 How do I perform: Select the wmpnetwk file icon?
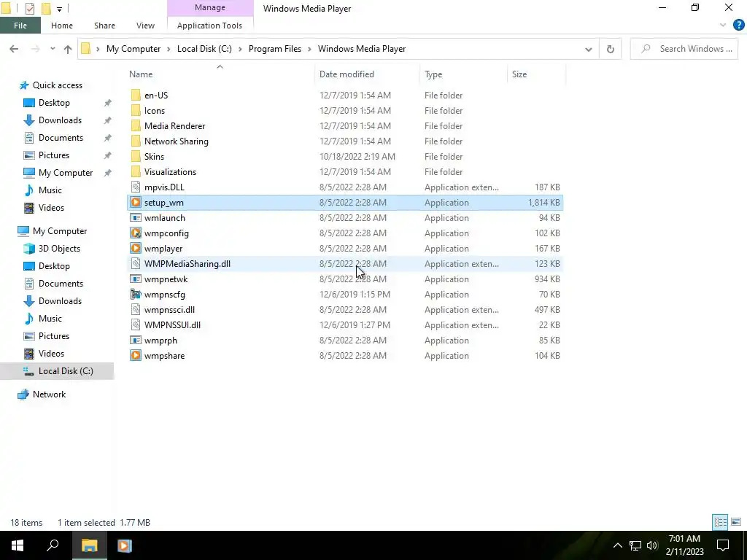[136, 279]
